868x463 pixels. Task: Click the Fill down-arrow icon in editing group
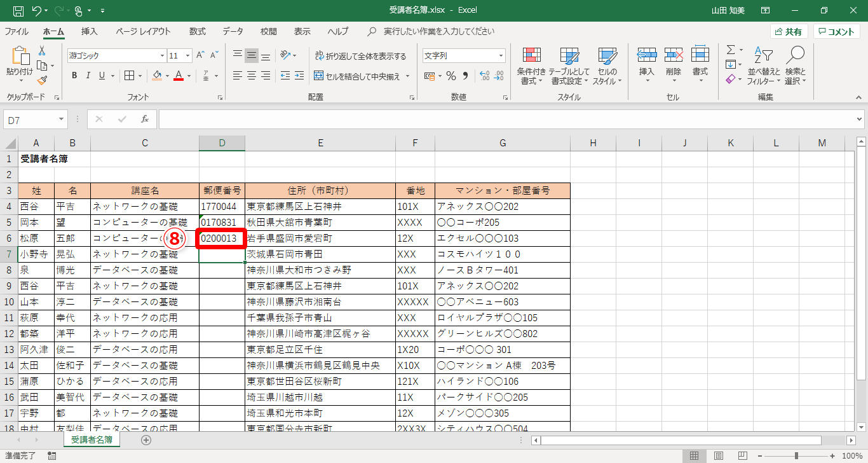[731, 64]
